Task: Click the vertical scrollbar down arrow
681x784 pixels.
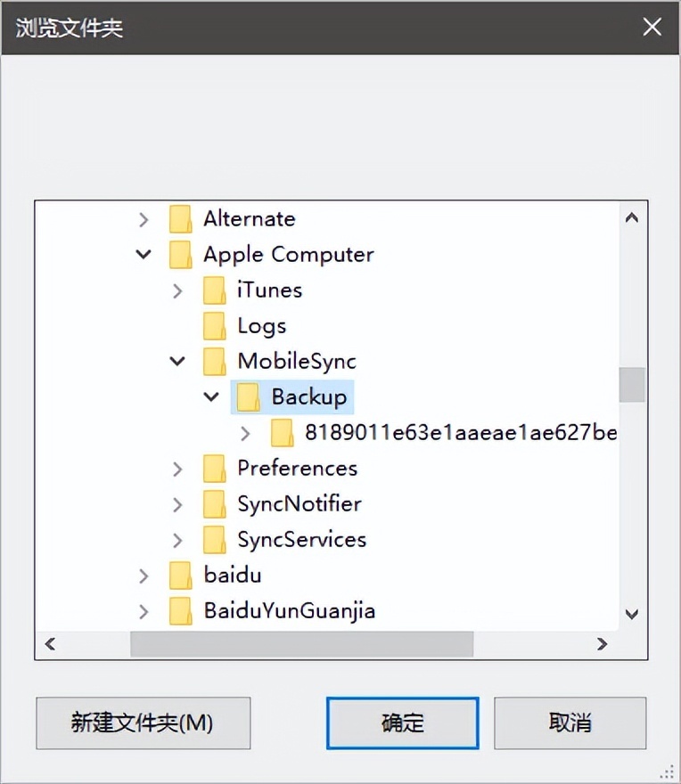Action: 632,613
